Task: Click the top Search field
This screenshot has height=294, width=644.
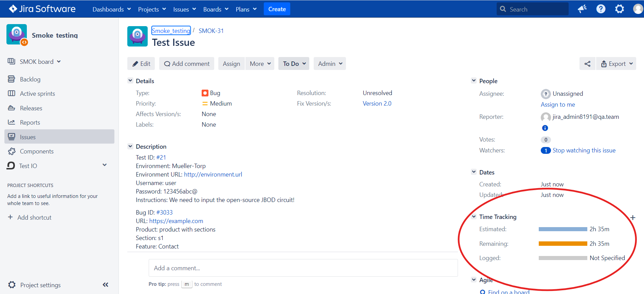Action: pos(532,9)
